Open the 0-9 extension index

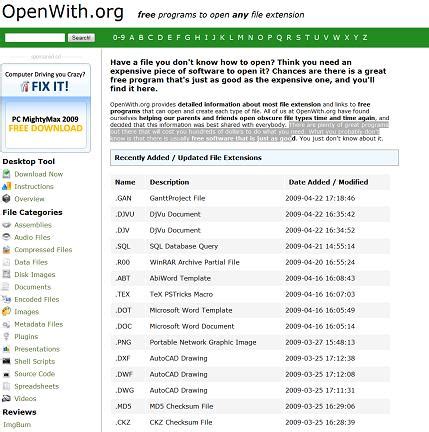click(x=119, y=37)
